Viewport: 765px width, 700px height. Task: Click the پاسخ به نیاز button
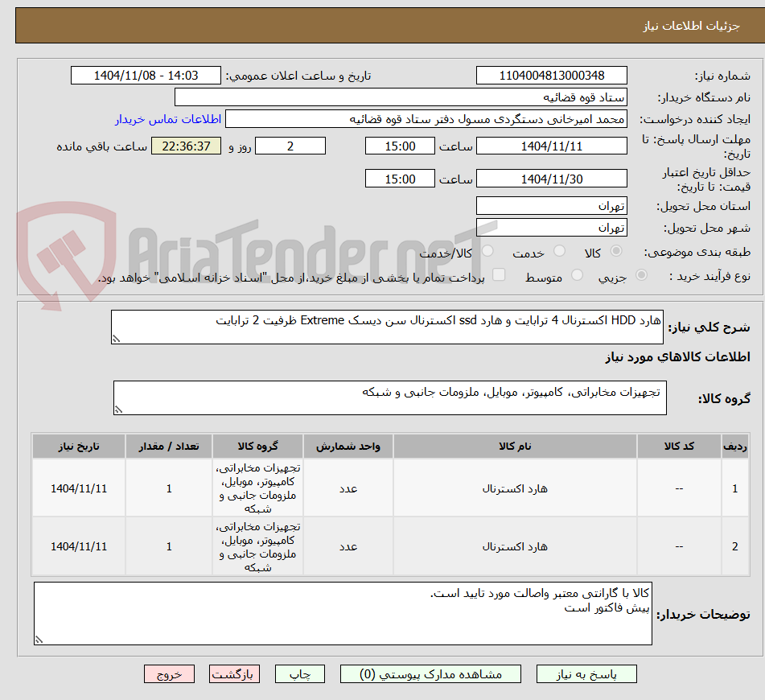[586, 673]
